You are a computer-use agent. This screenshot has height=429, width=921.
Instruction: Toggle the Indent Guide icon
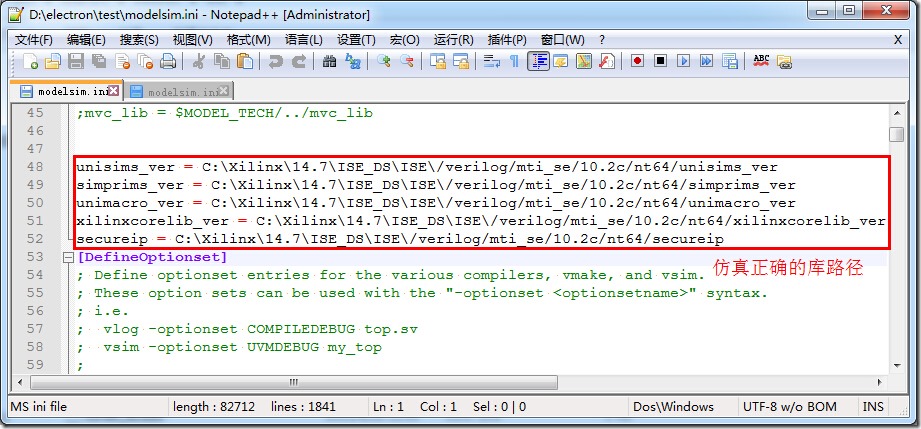[x=538, y=61]
